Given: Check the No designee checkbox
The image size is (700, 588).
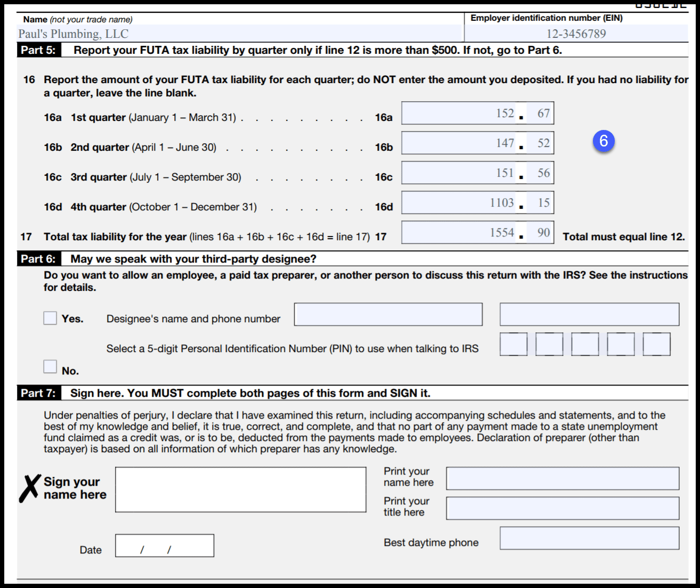Looking at the screenshot, I should 50,366.
